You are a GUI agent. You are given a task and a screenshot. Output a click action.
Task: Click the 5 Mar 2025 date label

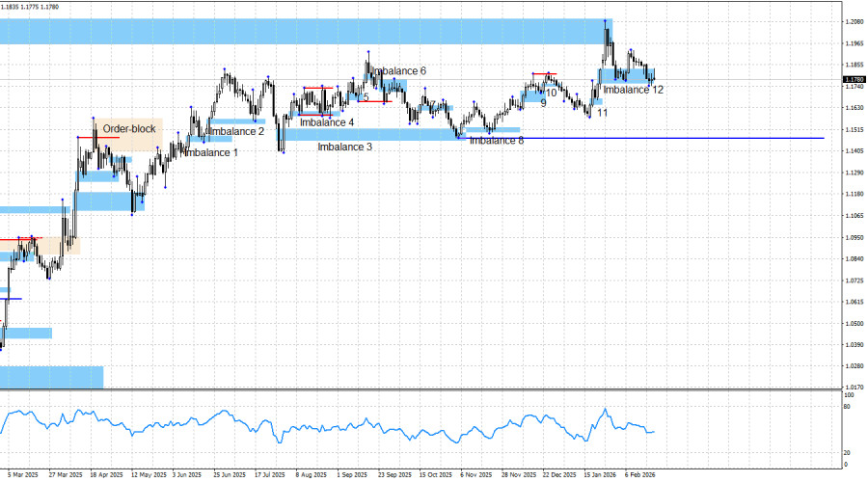click(x=22, y=474)
